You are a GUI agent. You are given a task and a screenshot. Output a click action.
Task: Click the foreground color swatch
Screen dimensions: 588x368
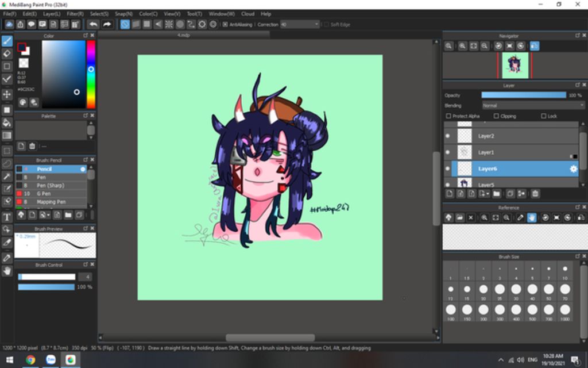(21, 47)
